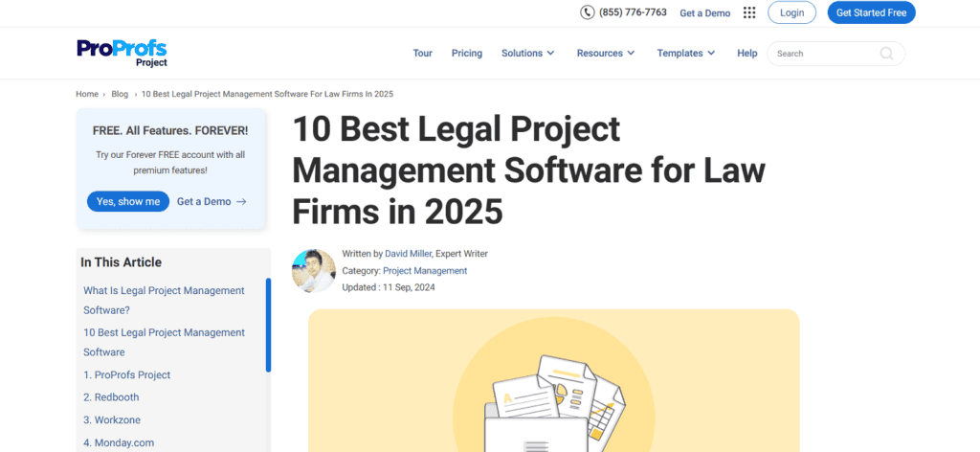The width and height of the screenshot is (980, 452).
Task: Click the In This Article scrollbar
Action: [x=268, y=325]
